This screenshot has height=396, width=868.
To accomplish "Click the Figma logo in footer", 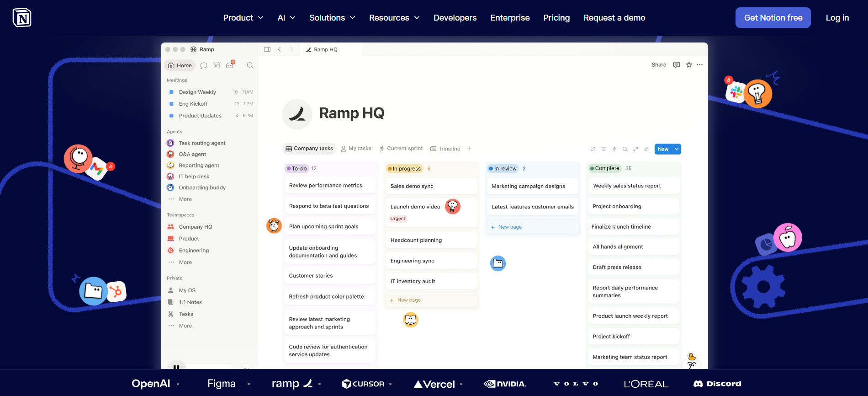I will pyautogui.click(x=222, y=384).
